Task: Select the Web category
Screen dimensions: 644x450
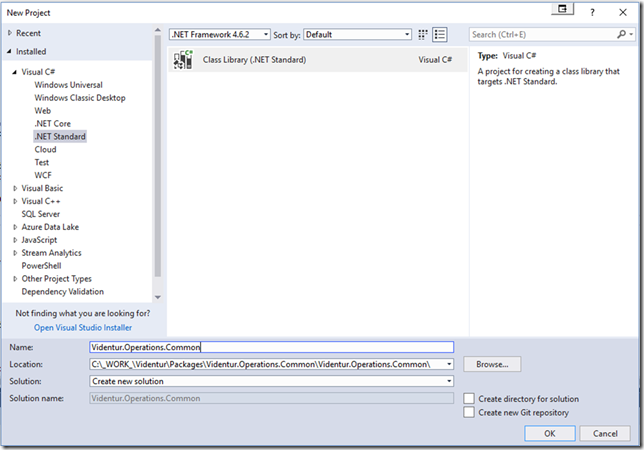Action: 43,111
